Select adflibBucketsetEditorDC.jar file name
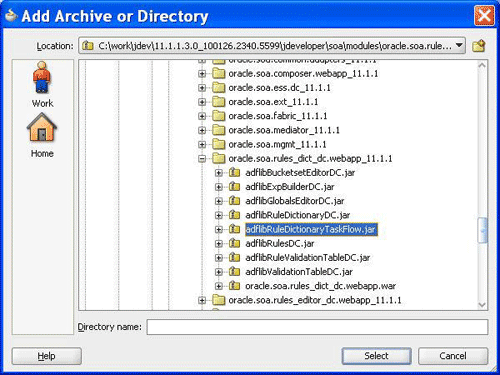This screenshot has width=500, height=375. [300, 173]
